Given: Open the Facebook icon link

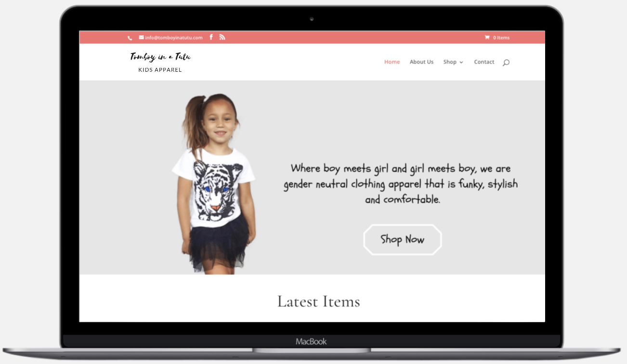Looking at the screenshot, I should click(211, 37).
